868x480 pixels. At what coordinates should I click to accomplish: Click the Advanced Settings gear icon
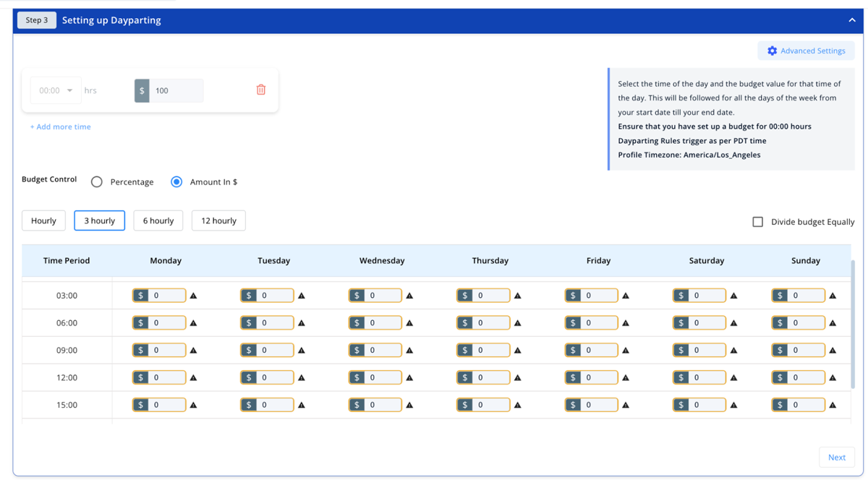pyautogui.click(x=772, y=51)
